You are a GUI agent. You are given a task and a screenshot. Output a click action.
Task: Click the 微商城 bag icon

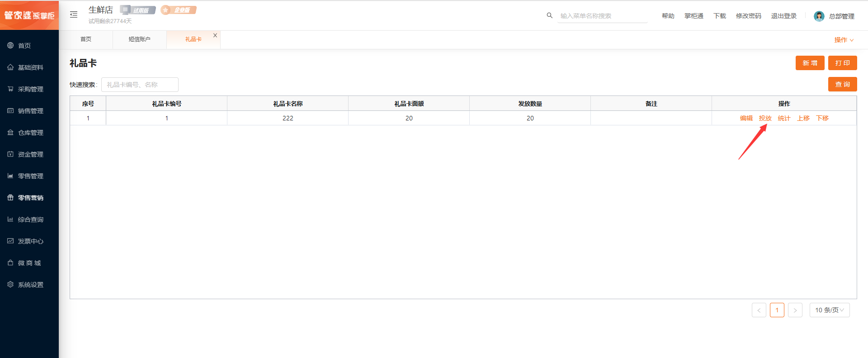(x=10, y=263)
